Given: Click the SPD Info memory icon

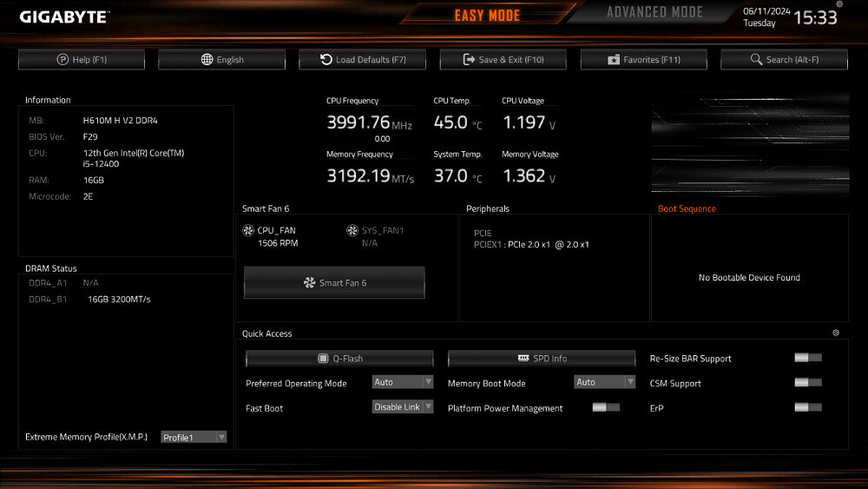Looking at the screenshot, I should pyautogui.click(x=523, y=358).
